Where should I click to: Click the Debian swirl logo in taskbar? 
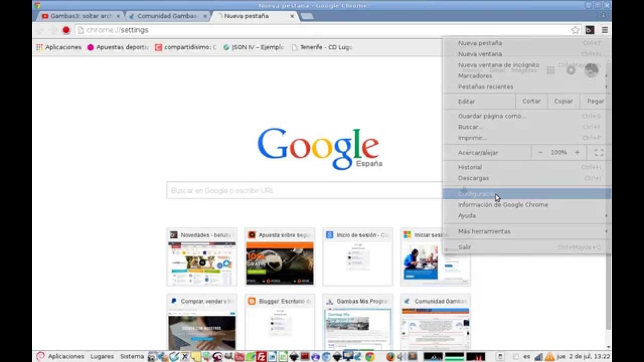pos(41,356)
